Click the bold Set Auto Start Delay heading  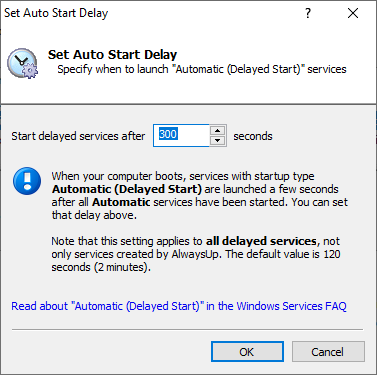pos(112,54)
